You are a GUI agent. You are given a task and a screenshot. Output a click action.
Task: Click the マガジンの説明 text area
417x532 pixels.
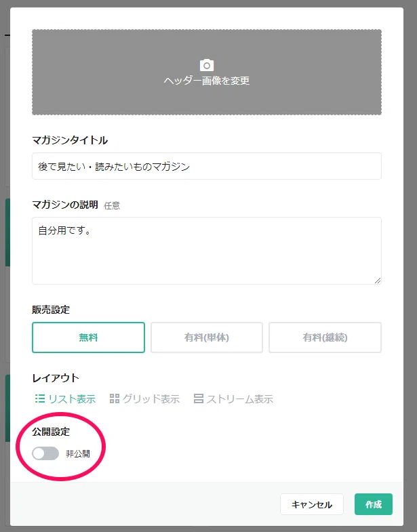[206, 251]
